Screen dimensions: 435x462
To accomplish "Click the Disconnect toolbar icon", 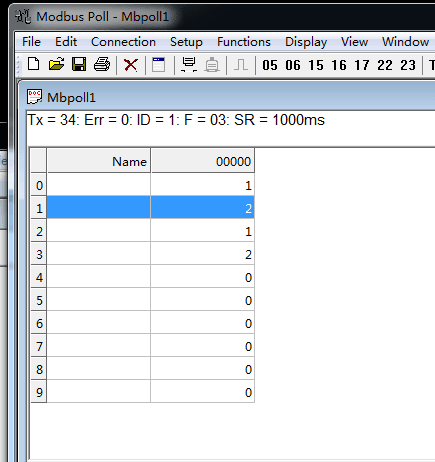I will pos(212,65).
